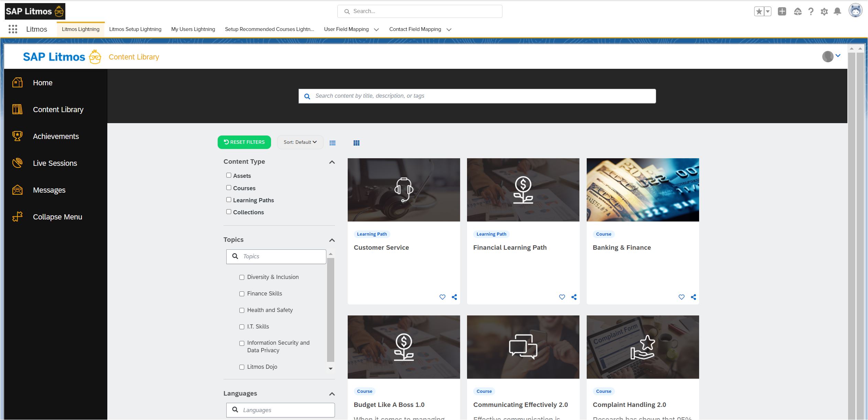Enable the Finance Skills topic filter
Image resolution: width=868 pixels, height=420 pixels.
(x=242, y=294)
